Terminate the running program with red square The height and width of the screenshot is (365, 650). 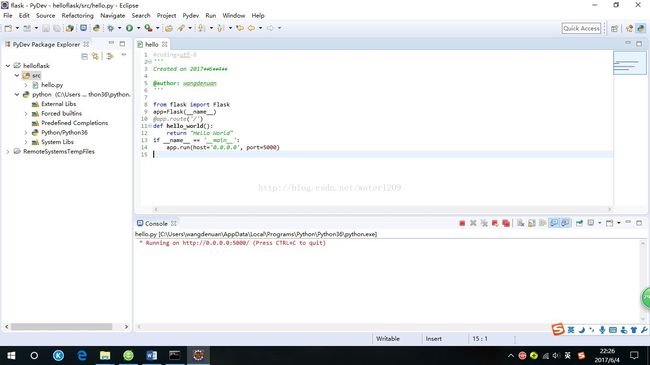point(462,223)
